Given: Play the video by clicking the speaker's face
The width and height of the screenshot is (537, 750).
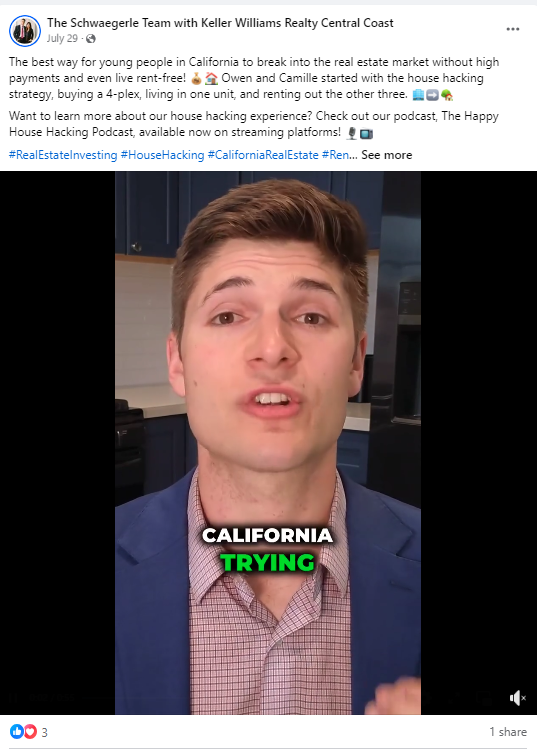Looking at the screenshot, I should [x=268, y=335].
